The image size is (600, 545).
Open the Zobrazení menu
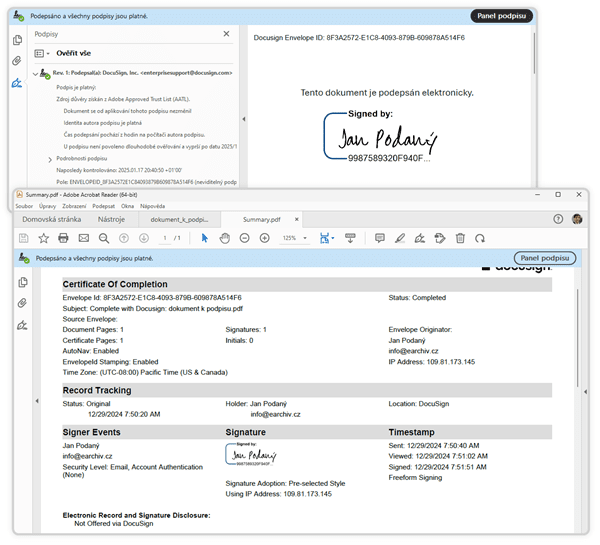pos(74,206)
